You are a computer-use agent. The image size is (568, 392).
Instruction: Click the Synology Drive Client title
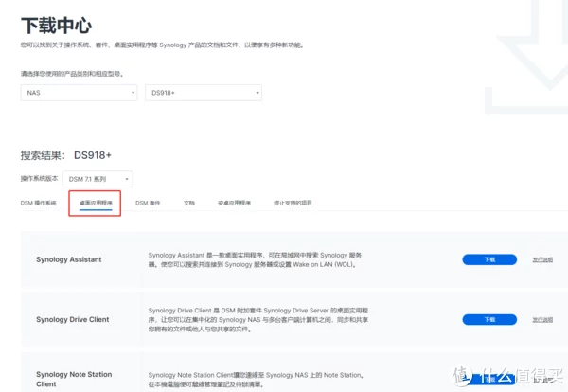73,319
